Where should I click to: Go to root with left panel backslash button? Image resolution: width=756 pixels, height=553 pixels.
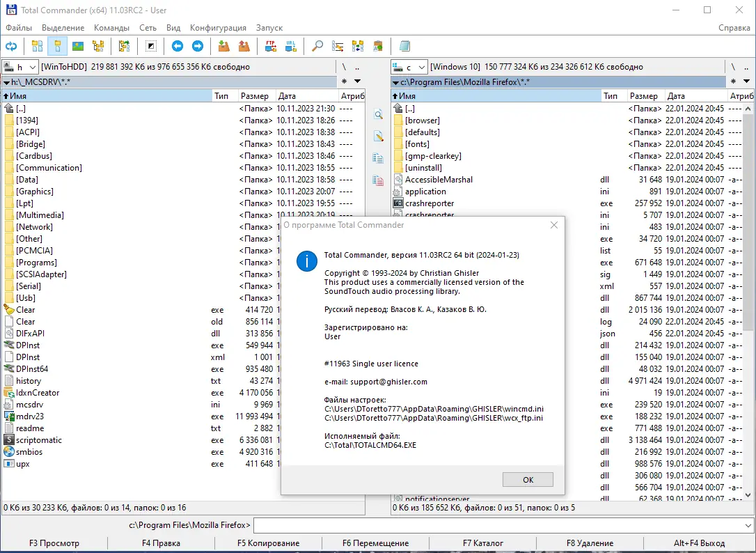344,67
